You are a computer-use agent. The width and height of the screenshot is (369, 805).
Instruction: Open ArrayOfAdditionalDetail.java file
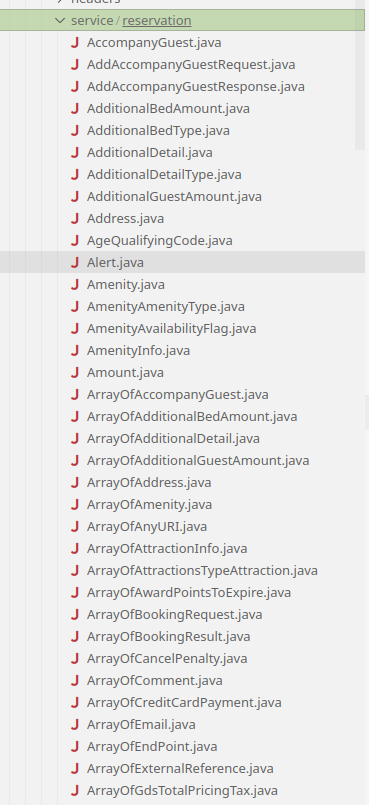pos(173,439)
